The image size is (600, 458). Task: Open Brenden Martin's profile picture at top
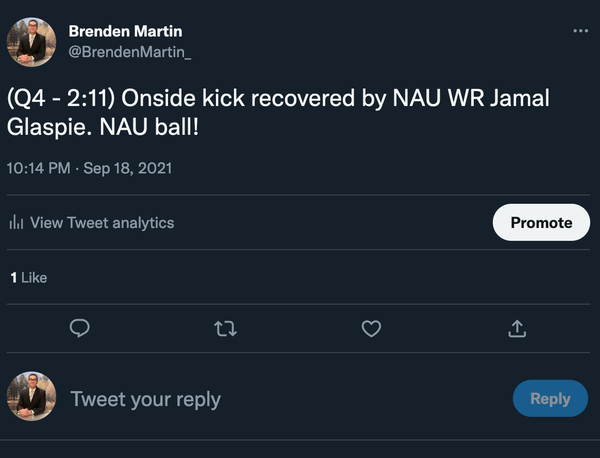coord(32,42)
